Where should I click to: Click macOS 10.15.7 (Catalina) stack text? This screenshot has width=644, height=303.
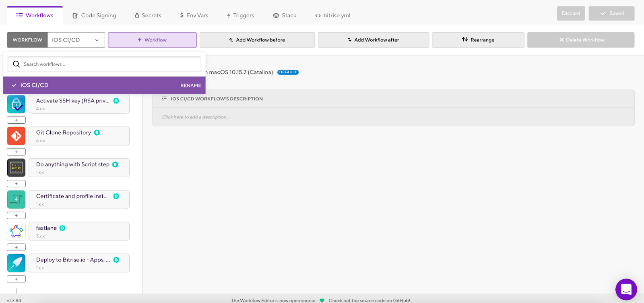tap(241, 73)
